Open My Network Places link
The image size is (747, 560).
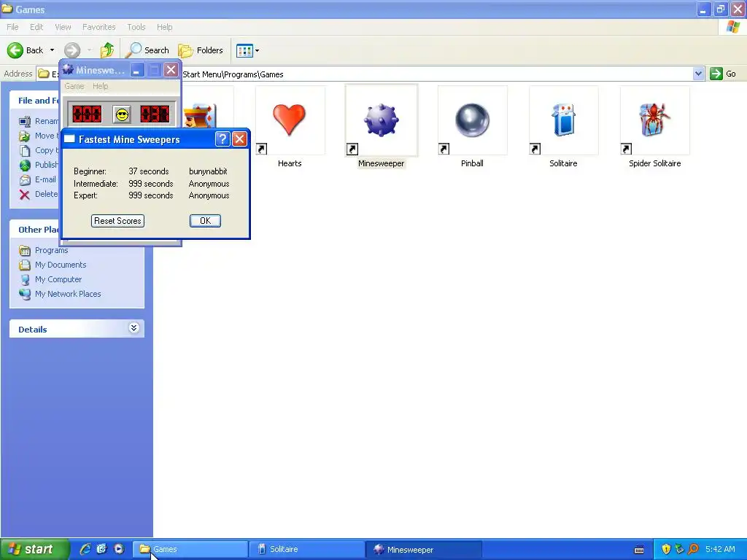(x=68, y=295)
